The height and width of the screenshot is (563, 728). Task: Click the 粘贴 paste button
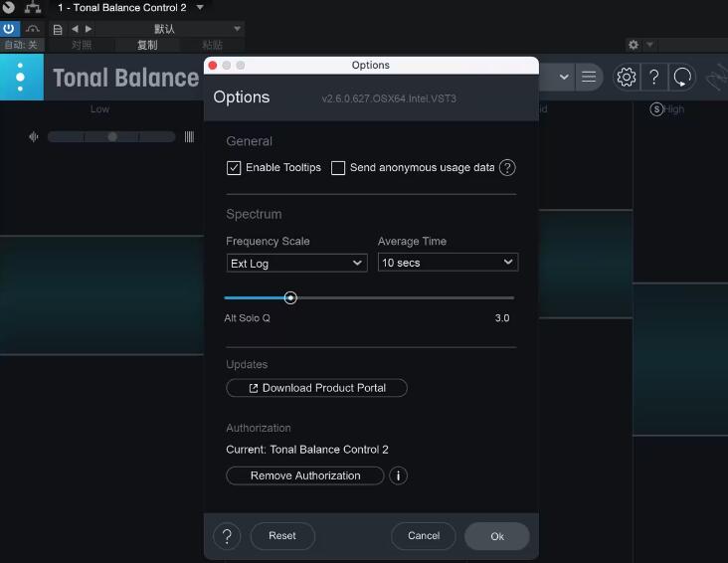(212, 45)
